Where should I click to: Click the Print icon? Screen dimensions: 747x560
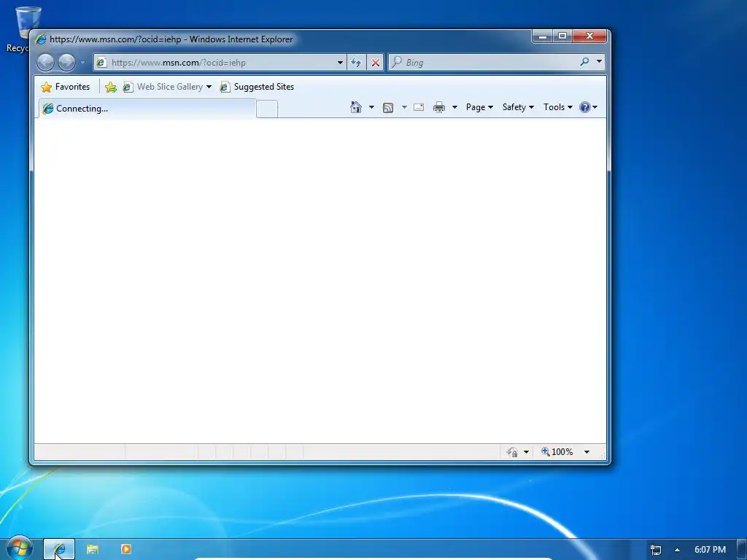click(x=438, y=107)
